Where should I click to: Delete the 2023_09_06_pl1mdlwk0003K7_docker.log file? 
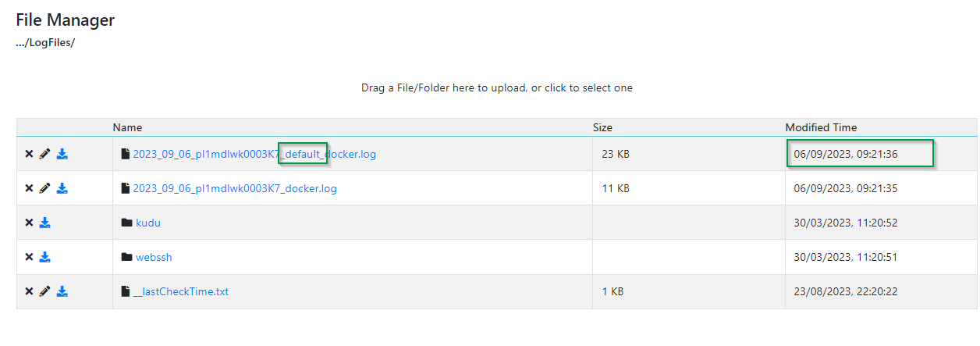[x=29, y=188]
